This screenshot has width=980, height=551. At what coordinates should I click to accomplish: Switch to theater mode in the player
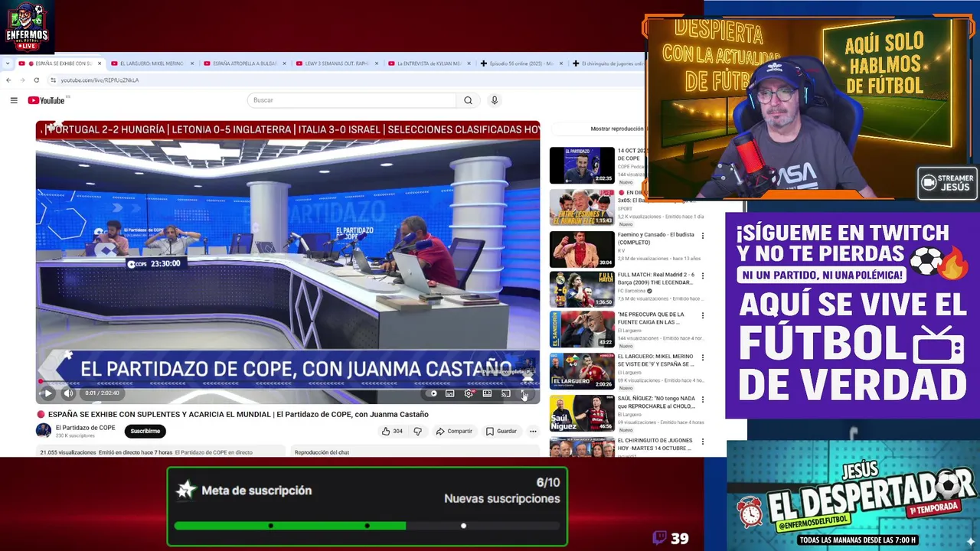[x=487, y=393]
